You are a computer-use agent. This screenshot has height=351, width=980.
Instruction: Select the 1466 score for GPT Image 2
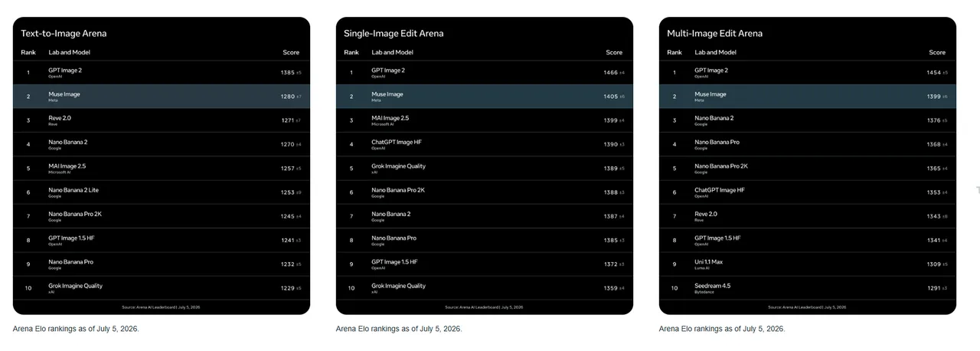pyautogui.click(x=610, y=73)
